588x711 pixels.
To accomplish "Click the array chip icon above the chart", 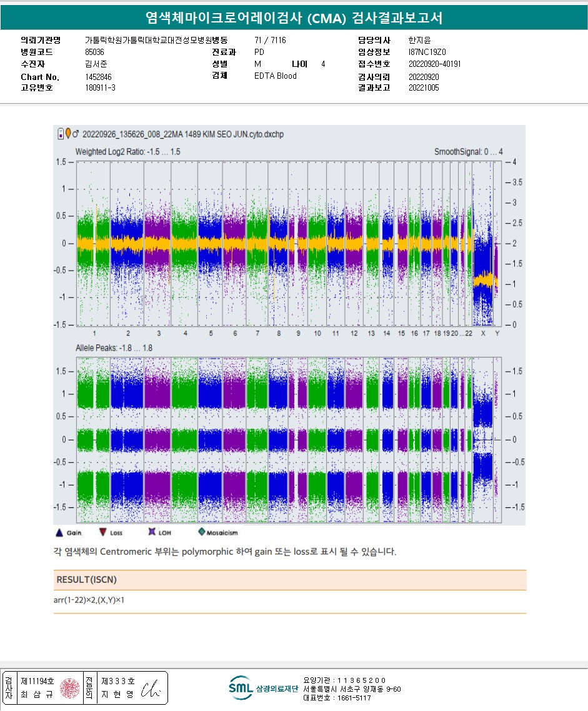I will [x=60, y=134].
